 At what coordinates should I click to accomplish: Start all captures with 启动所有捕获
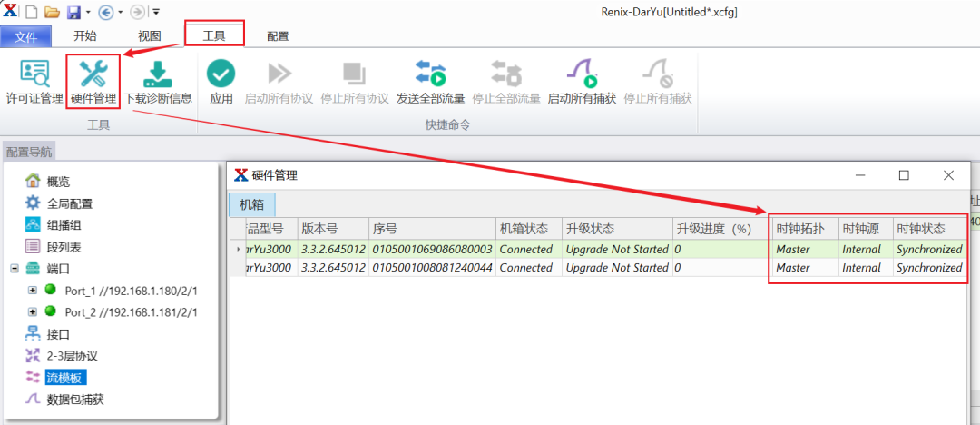point(582,81)
